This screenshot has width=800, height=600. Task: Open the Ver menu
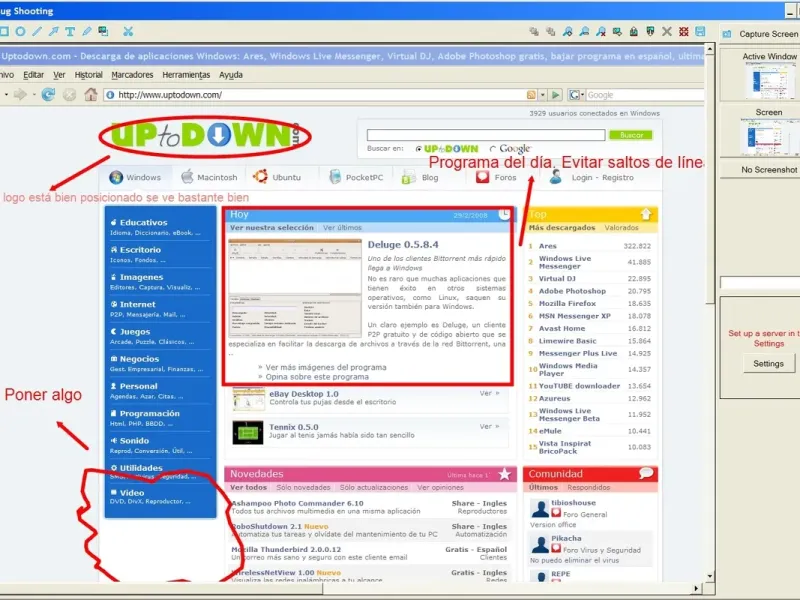click(59, 75)
